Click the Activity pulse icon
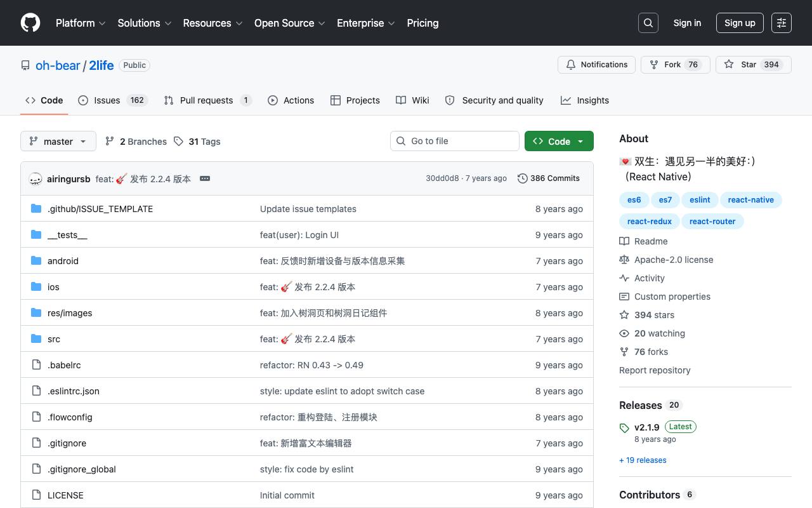This screenshot has width=812, height=508. 624,278
